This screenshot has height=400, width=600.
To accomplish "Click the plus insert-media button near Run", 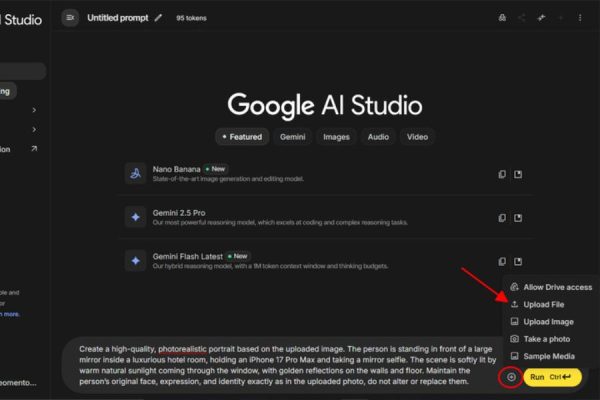I will click(511, 377).
